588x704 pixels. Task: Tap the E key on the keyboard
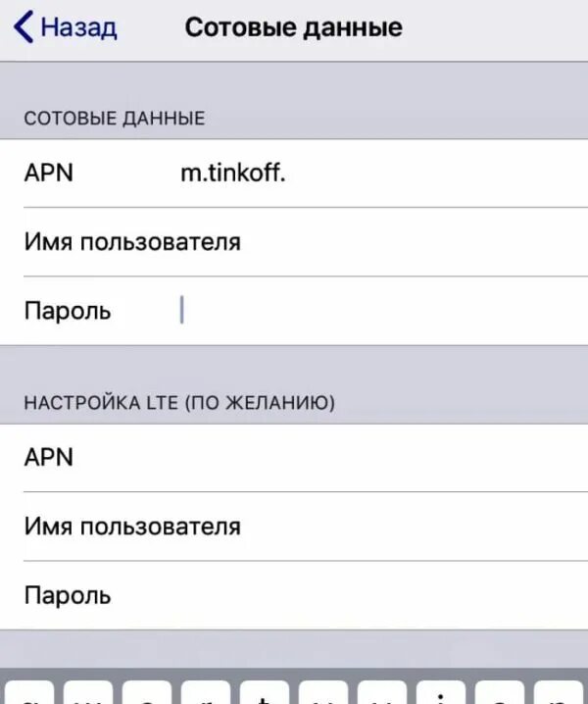147,692
